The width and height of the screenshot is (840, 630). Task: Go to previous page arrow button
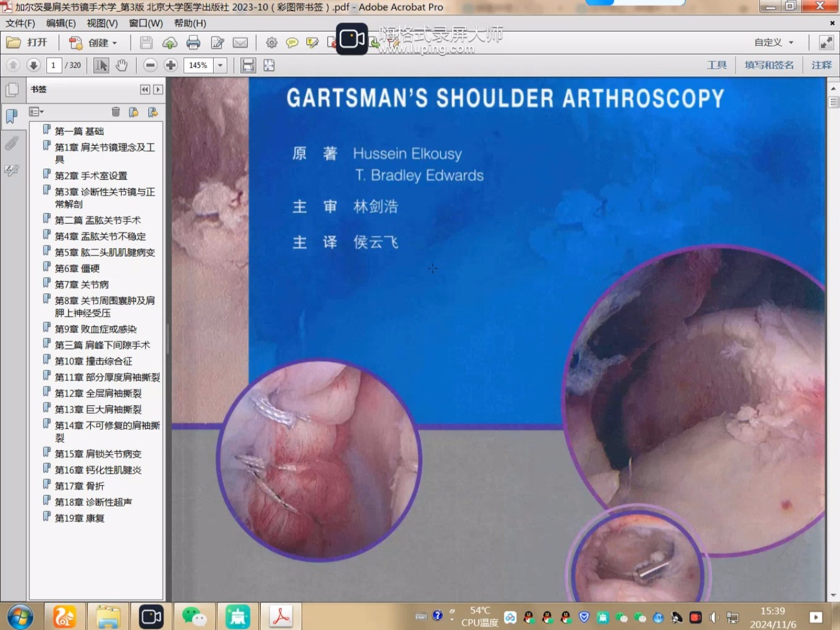13,65
